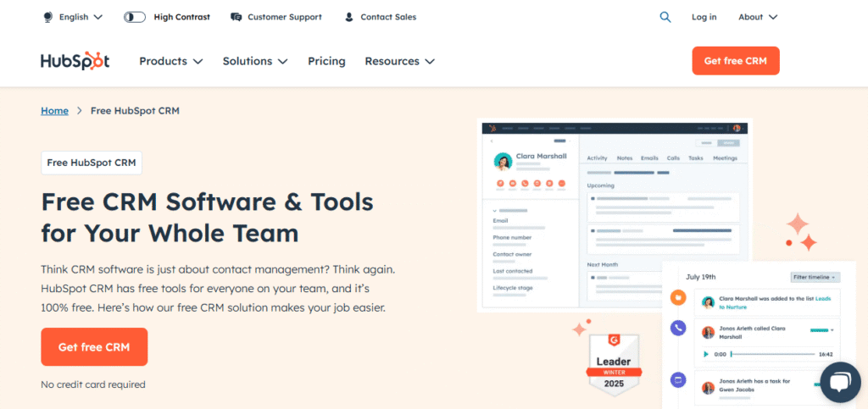Click the CRM mockup Meetings tab

[x=726, y=158]
